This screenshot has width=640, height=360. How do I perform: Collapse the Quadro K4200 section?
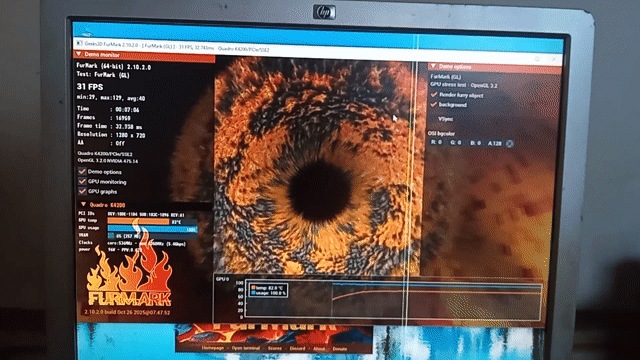tap(83, 204)
